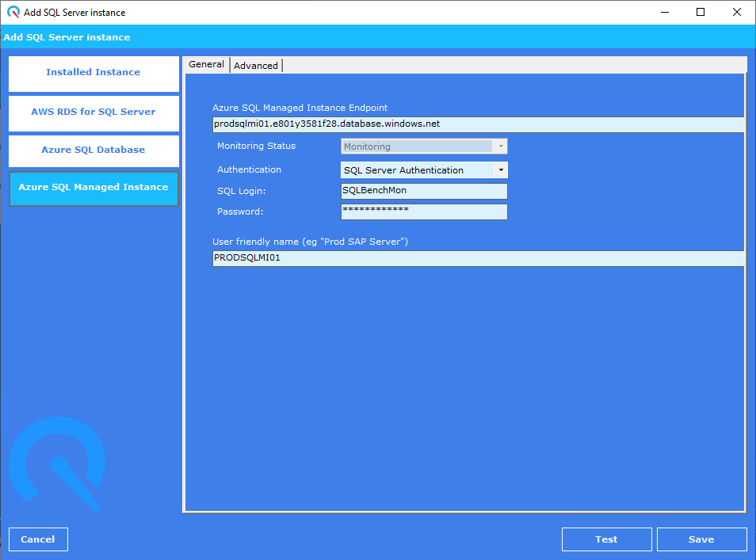756x560 pixels.
Task: Expand the Monitoring Status dropdown
Action: pyautogui.click(x=500, y=147)
